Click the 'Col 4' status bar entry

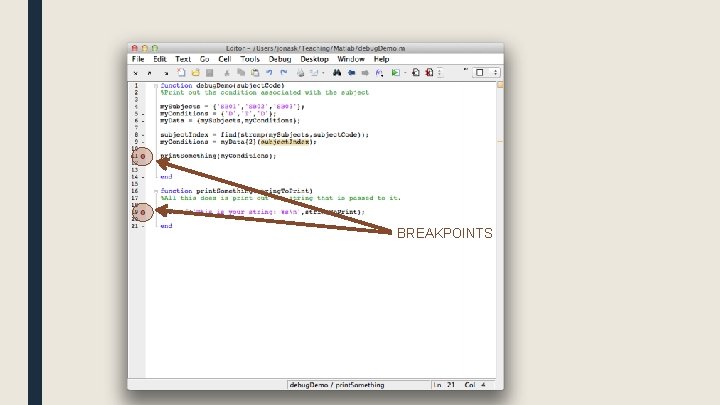pyautogui.click(x=475, y=385)
